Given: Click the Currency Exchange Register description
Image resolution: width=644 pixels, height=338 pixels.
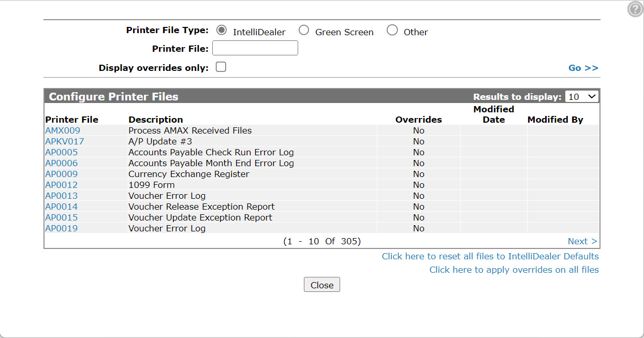Looking at the screenshot, I should [189, 174].
